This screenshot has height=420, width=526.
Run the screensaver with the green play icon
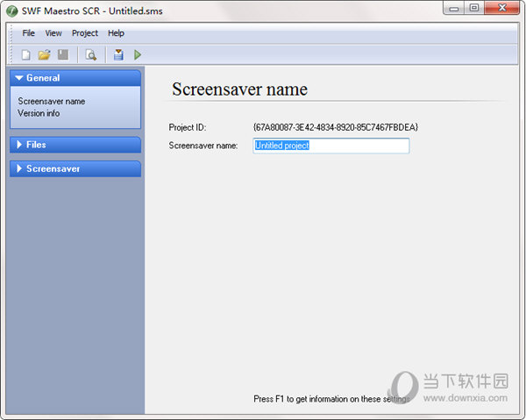click(138, 54)
